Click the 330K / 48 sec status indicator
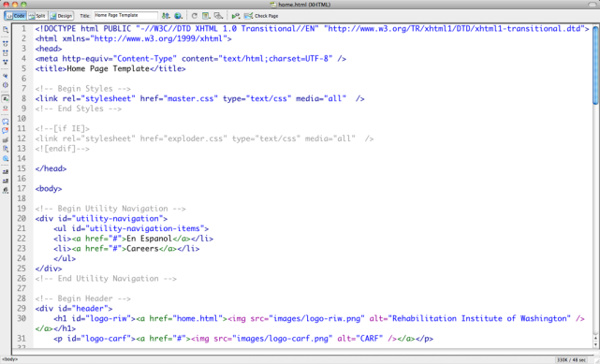Viewport: 600px width, 364px height. pos(571,360)
